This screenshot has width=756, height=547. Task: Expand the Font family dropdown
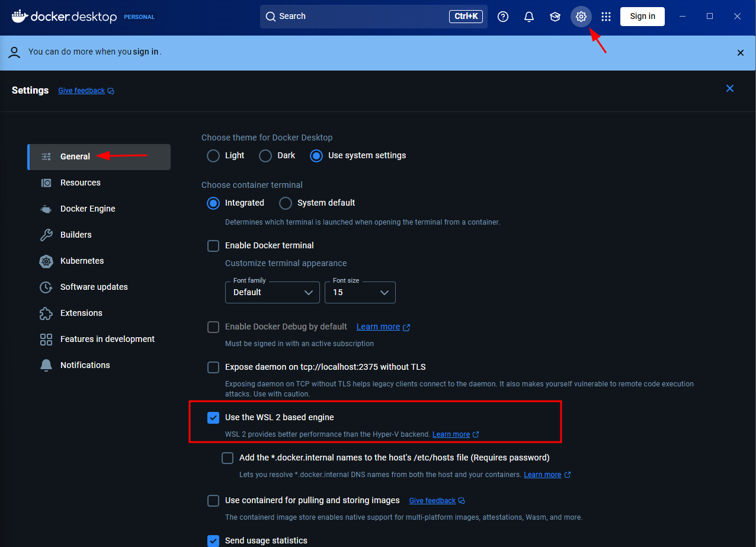click(x=273, y=292)
